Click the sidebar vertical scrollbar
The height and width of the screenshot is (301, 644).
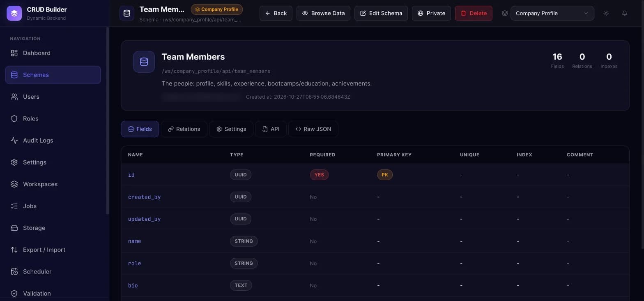[x=108, y=120]
